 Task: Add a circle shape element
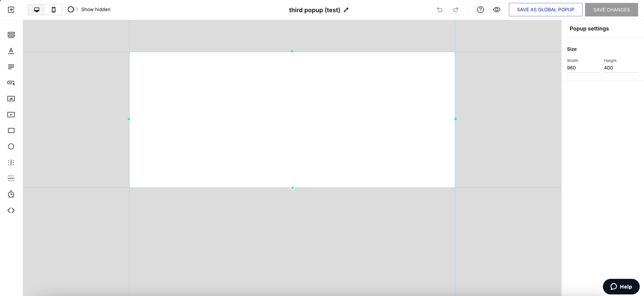[x=11, y=146]
